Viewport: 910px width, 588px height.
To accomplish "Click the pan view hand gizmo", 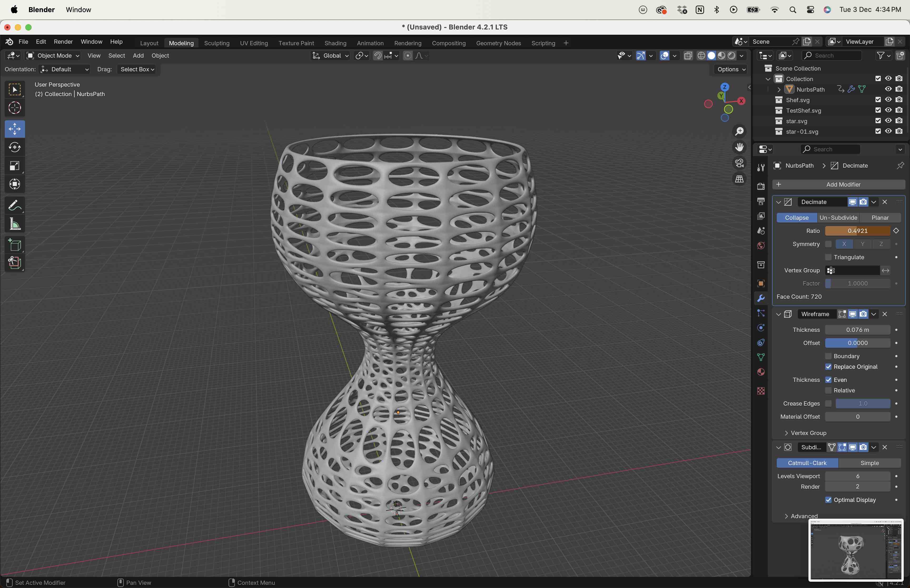I will (739, 147).
